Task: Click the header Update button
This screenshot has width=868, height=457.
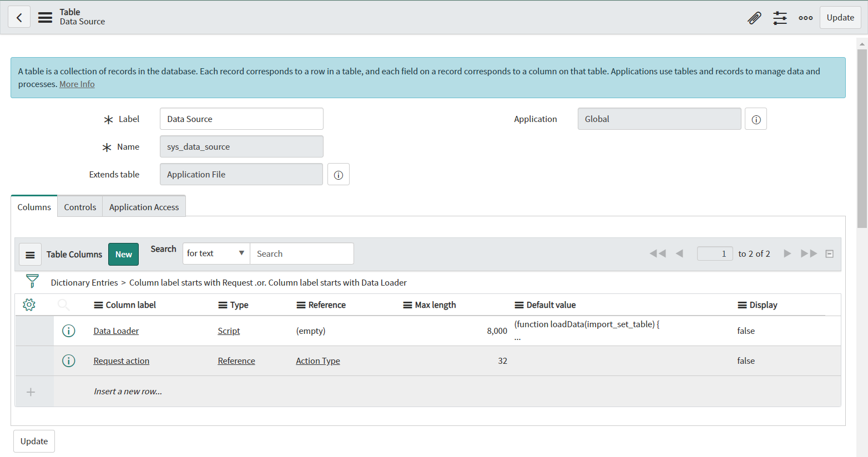Action: 840,18
